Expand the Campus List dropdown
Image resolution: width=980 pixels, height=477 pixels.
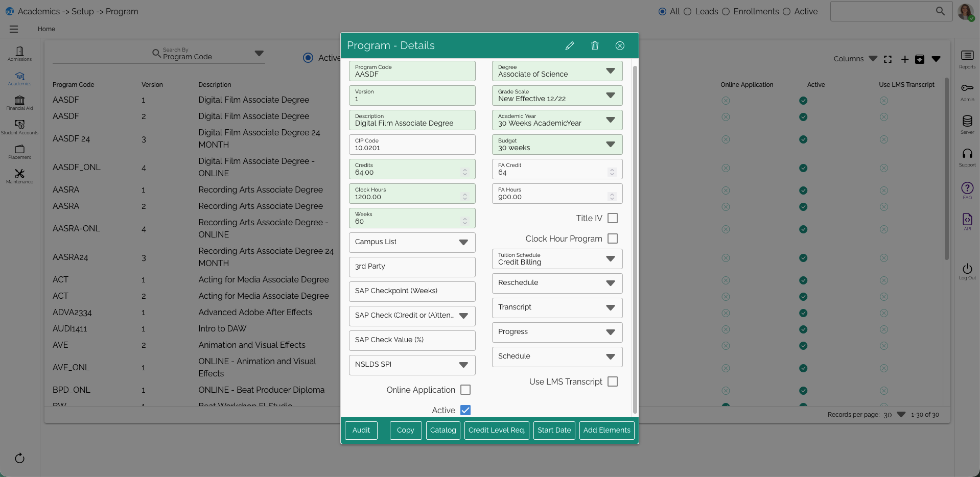463,243
